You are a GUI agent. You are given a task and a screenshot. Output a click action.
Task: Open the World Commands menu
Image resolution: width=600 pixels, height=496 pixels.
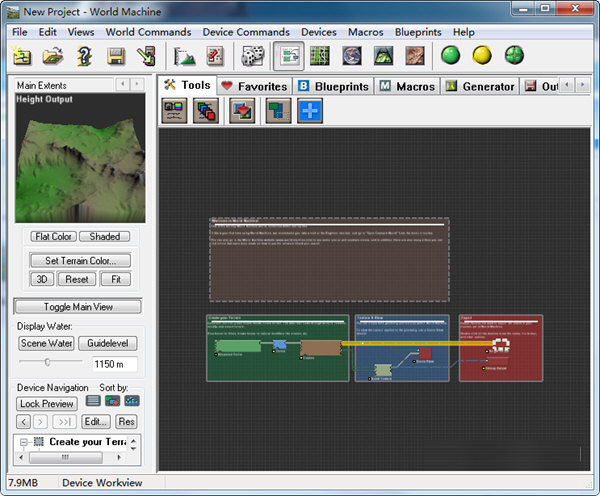pos(148,32)
